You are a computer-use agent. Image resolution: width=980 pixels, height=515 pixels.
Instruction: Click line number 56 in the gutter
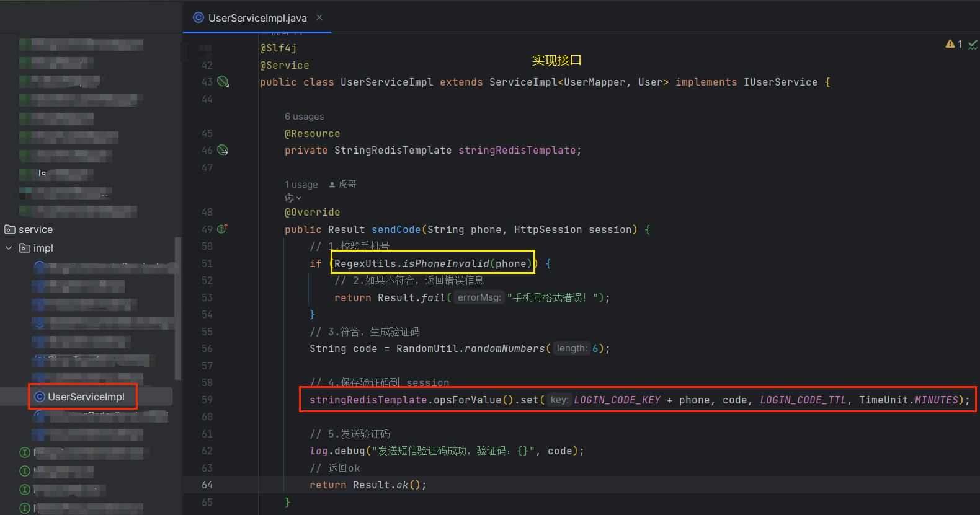(207, 348)
